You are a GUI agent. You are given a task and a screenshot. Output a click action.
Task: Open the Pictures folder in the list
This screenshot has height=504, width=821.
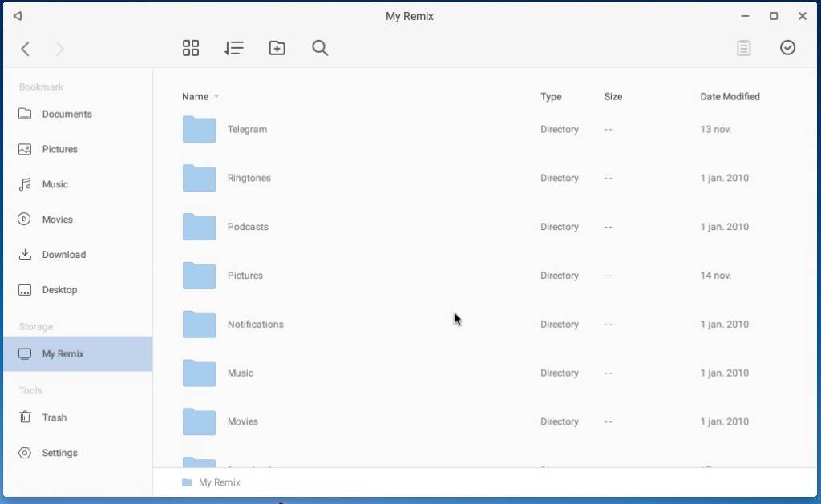(246, 276)
